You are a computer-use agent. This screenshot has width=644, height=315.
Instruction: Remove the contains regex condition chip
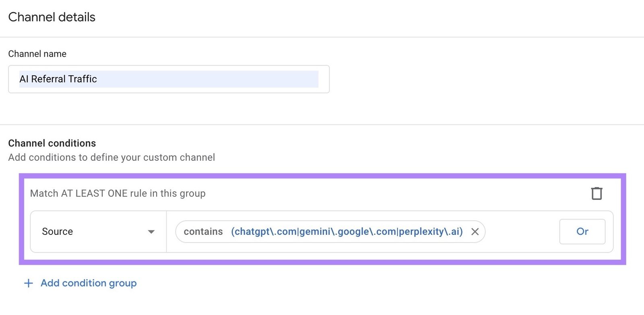(x=475, y=232)
